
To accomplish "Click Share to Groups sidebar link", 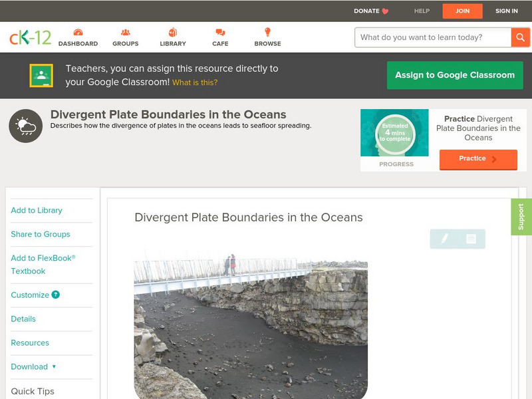I will tap(41, 234).
